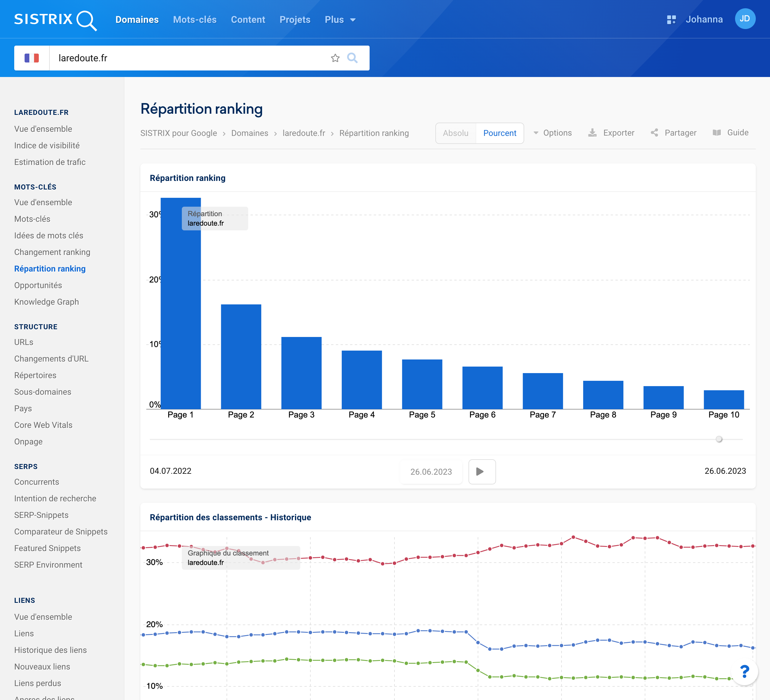Open SERP-Snippets in sidebar
Viewport: 770px width, 700px height.
pos(41,515)
